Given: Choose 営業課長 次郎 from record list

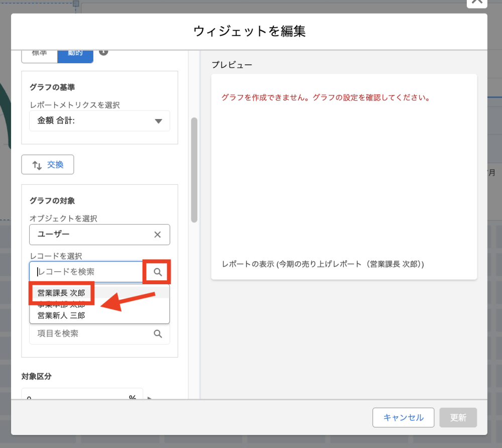Looking at the screenshot, I should pos(61,293).
